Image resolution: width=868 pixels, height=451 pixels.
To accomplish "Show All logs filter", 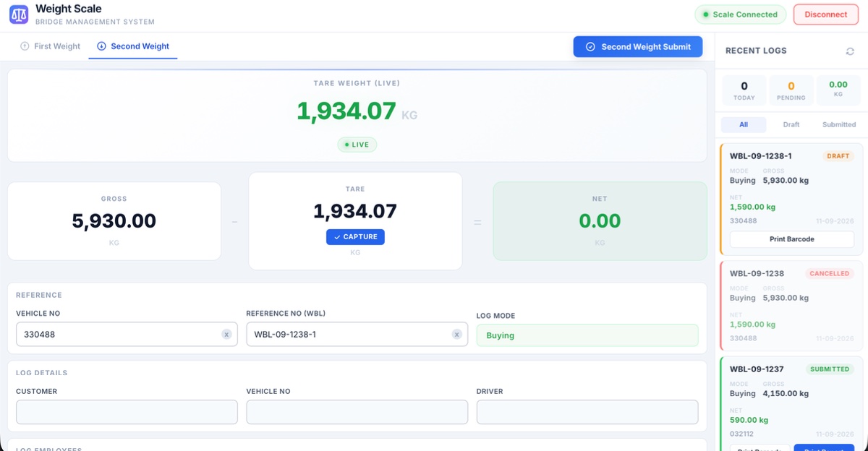I will click(x=744, y=125).
